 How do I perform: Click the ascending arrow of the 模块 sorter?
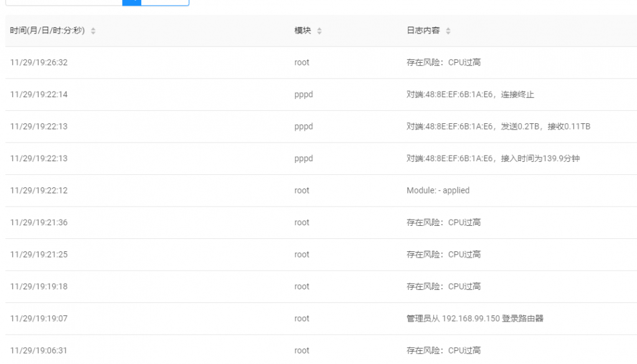pos(320,27)
